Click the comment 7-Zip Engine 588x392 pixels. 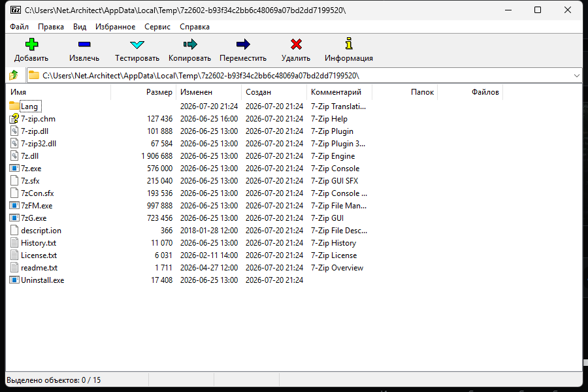(x=333, y=156)
